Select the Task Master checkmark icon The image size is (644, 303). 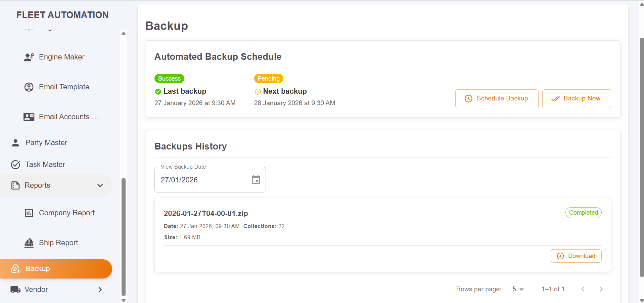[15, 164]
